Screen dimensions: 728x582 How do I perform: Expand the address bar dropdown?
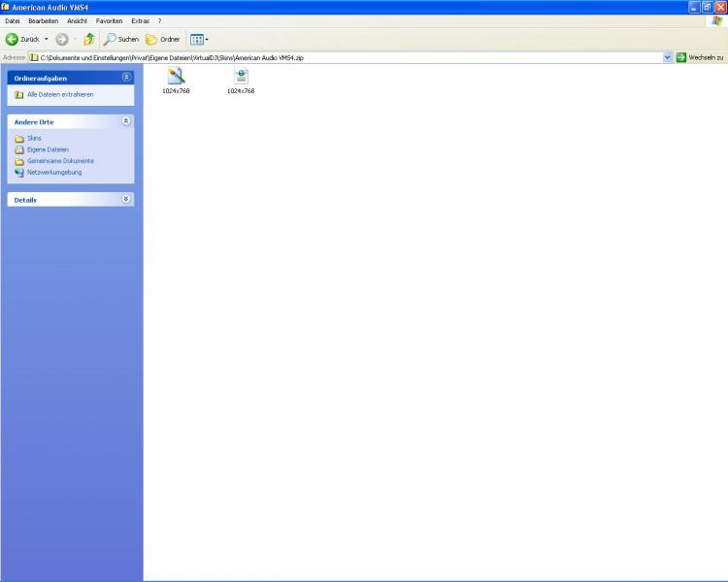[668, 57]
